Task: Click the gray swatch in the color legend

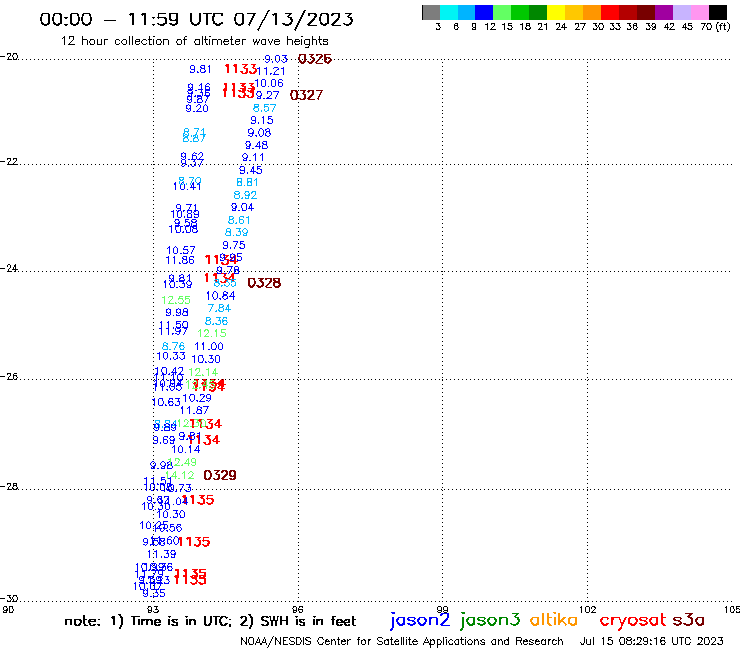Action: (x=431, y=12)
